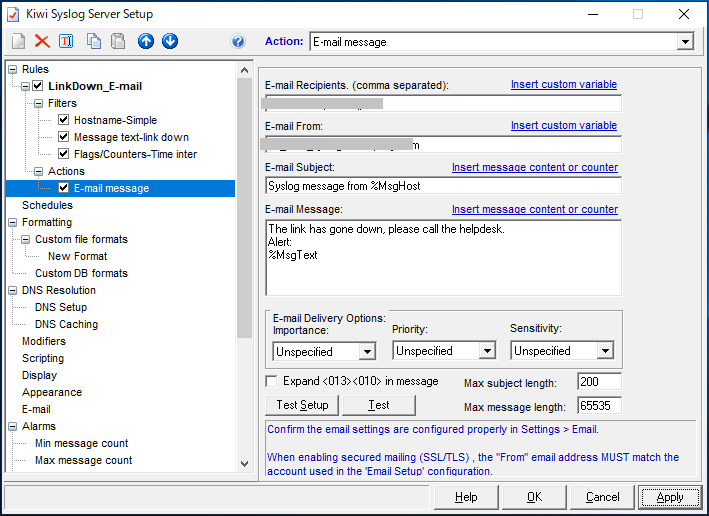The height and width of the screenshot is (516, 709).
Task: Click the Test button
Action: point(378,405)
